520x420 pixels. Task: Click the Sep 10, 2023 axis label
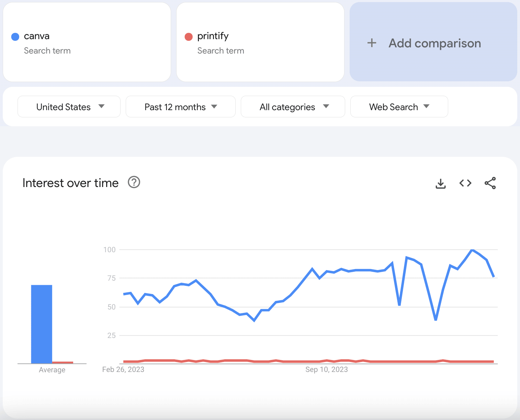(327, 370)
